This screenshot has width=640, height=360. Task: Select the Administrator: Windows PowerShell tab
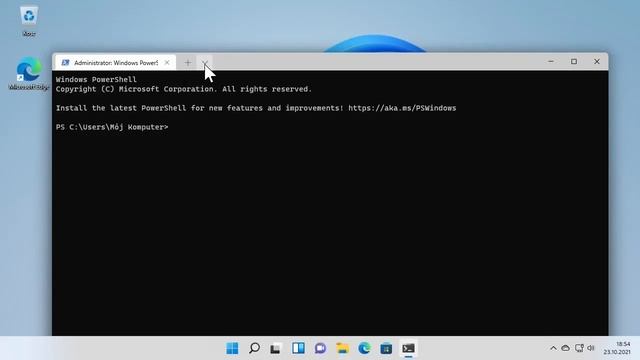(115, 62)
